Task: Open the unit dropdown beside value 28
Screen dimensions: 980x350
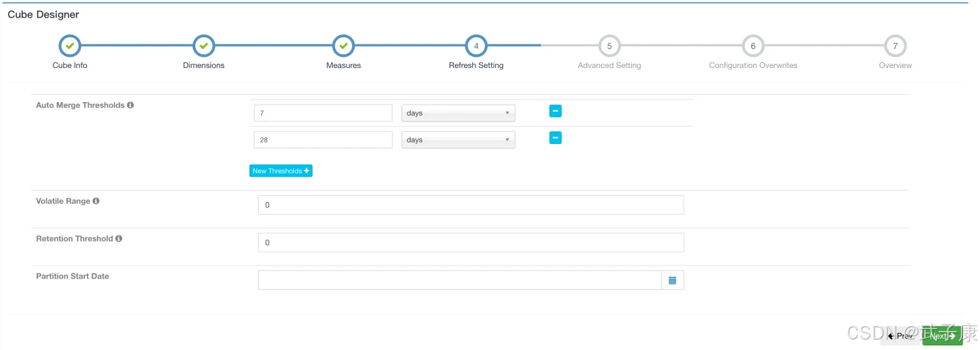Action: (458, 140)
